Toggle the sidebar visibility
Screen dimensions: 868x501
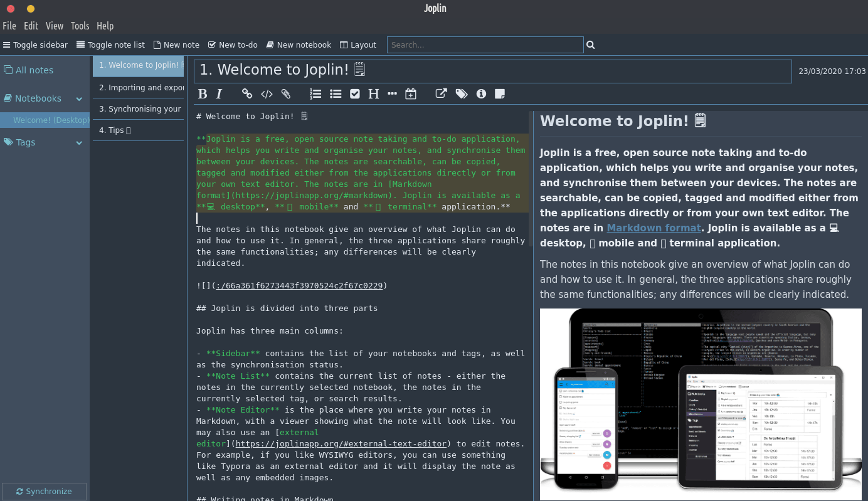point(35,45)
